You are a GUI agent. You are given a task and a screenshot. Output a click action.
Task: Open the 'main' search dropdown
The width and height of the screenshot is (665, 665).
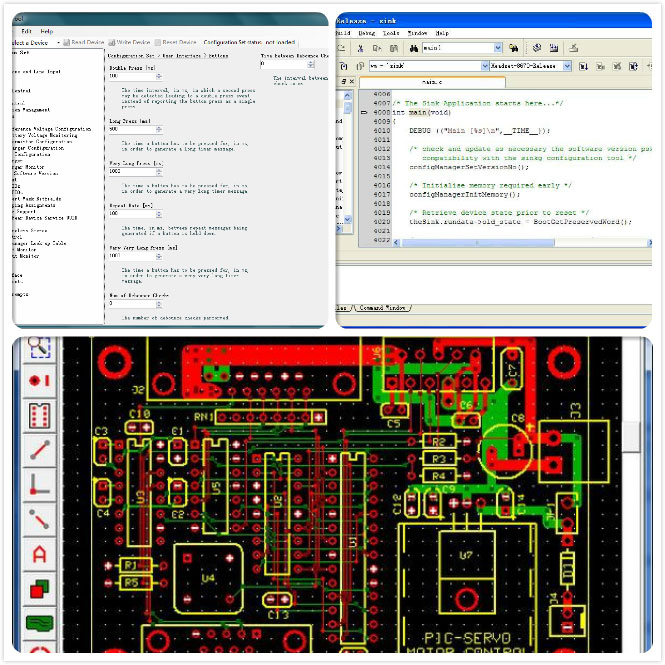coord(498,47)
